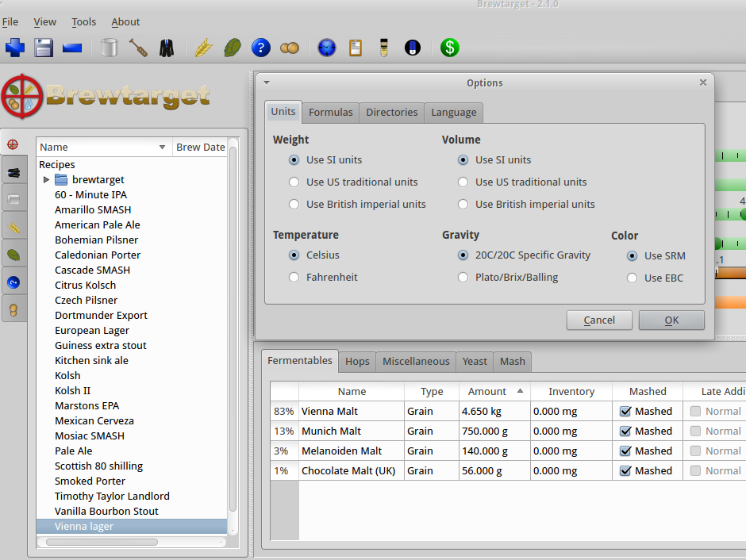Viewport: 746px width, 560px height.
Task: Click the Brew Date column header
Action: click(x=200, y=148)
